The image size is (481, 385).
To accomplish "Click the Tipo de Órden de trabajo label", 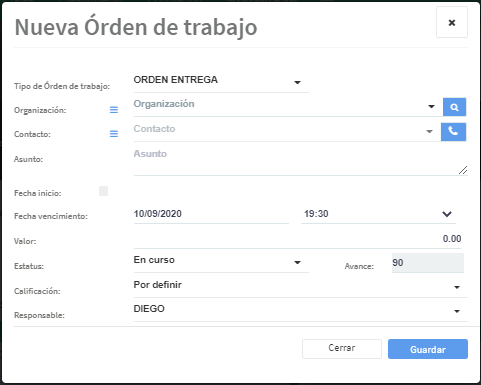I will point(62,86).
